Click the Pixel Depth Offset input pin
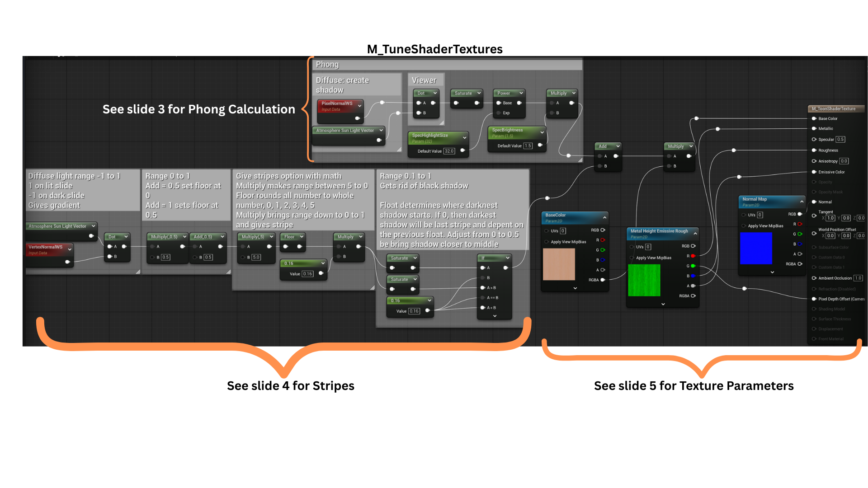The width and height of the screenshot is (868, 488). (814, 299)
